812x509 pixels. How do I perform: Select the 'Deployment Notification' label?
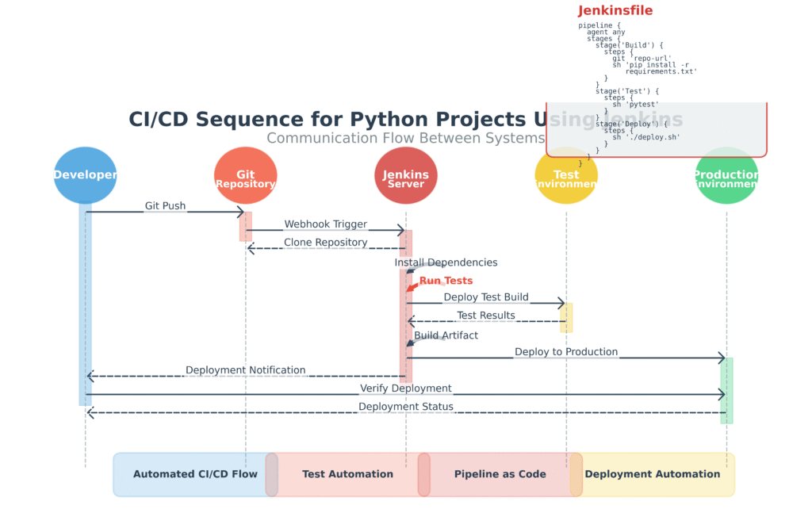[x=246, y=370]
